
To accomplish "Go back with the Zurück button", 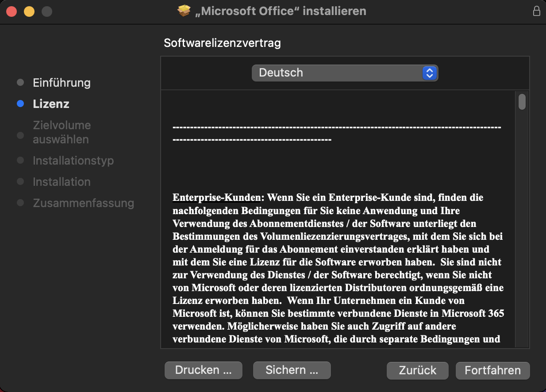I will click(x=417, y=370).
